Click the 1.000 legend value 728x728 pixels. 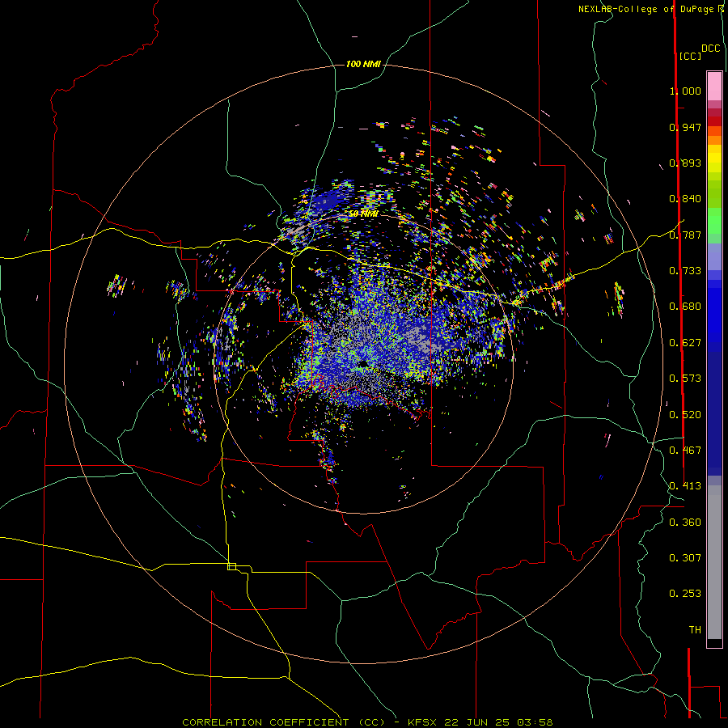(685, 91)
